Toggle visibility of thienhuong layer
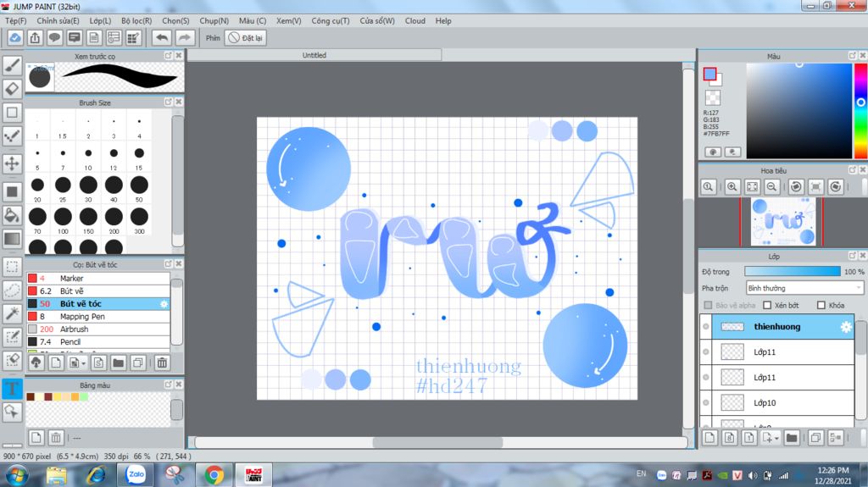 [706, 327]
